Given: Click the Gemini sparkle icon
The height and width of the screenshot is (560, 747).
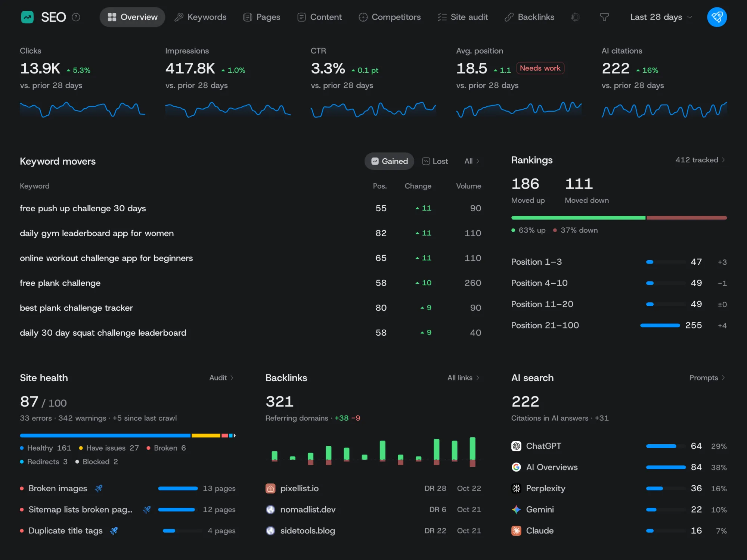Looking at the screenshot, I should [x=516, y=510].
